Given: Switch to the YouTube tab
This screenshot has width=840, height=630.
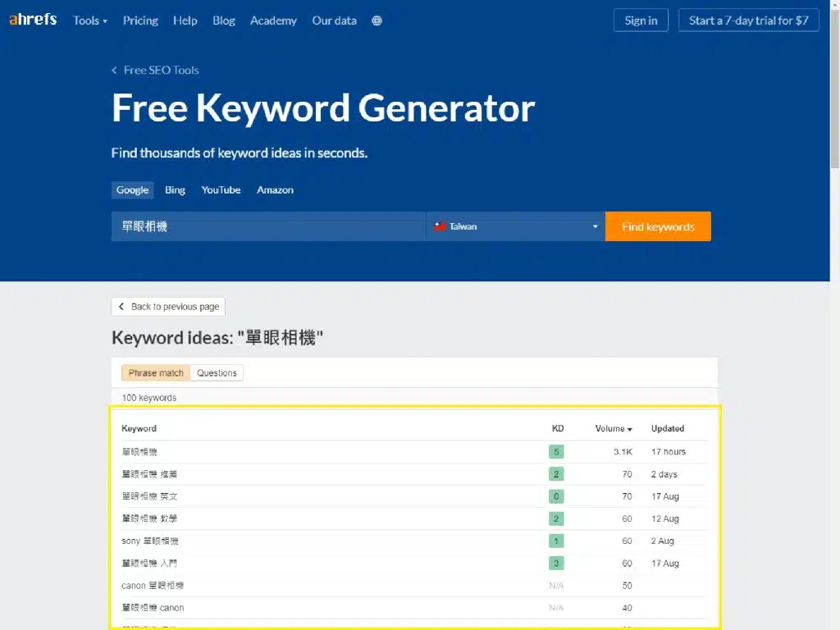Looking at the screenshot, I should pos(221,190).
